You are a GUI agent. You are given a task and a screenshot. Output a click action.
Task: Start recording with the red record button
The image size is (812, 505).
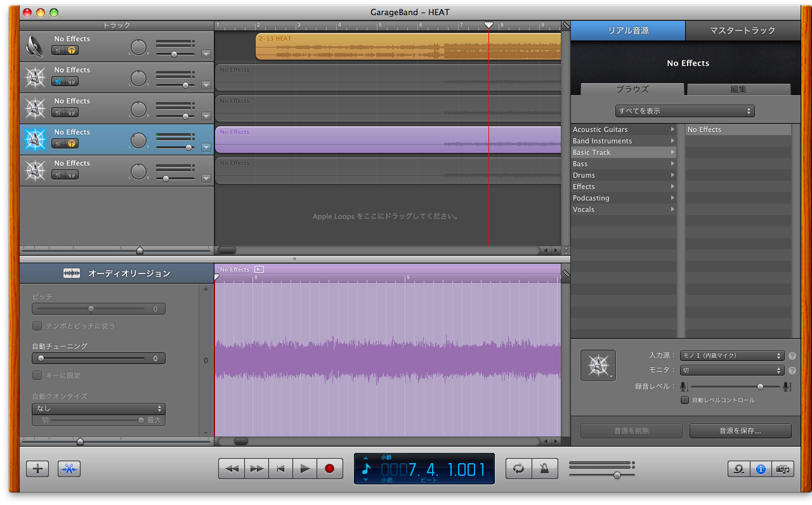click(x=329, y=469)
